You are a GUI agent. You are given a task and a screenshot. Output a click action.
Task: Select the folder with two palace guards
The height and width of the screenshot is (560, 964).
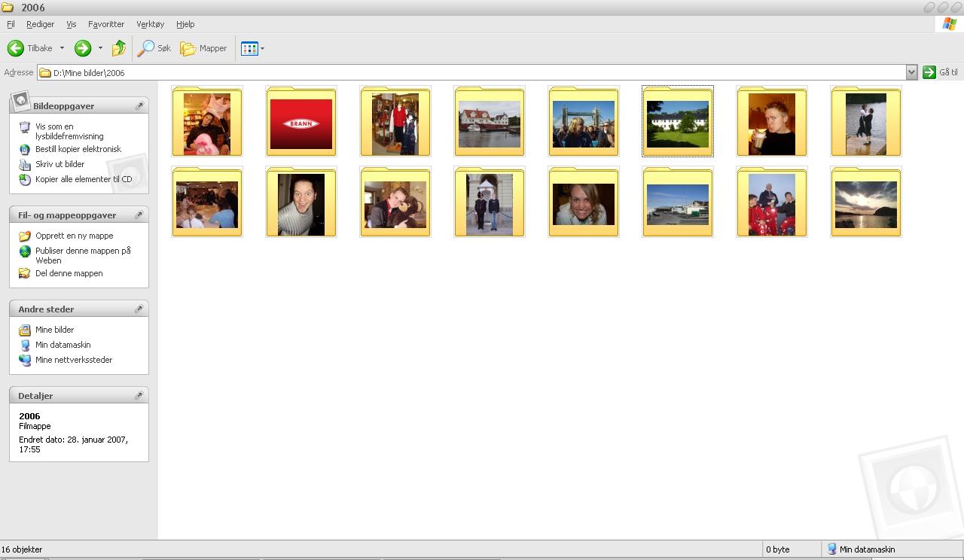(x=490, y=202)
